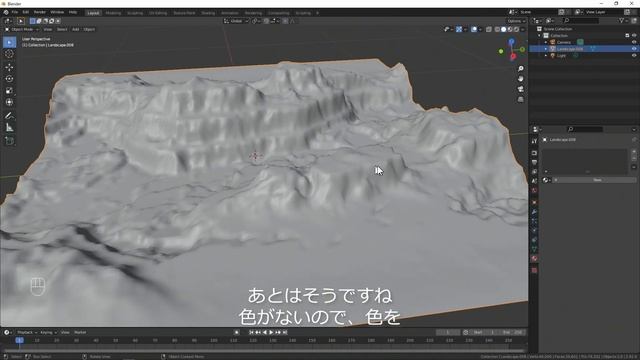This screenshot has width=640, height=360.
Task: Click the outliner search field
Action: (581, 20)
